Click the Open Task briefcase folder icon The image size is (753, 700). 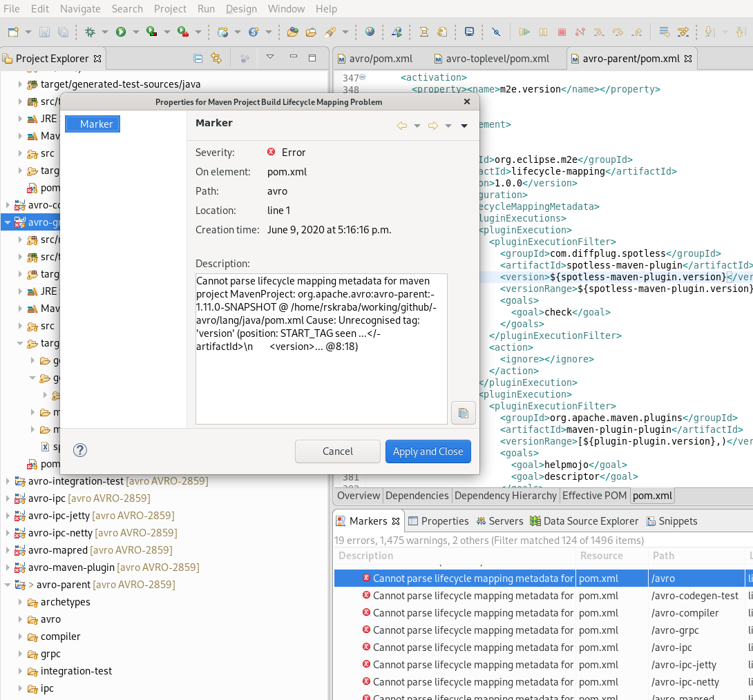[311, 32]
